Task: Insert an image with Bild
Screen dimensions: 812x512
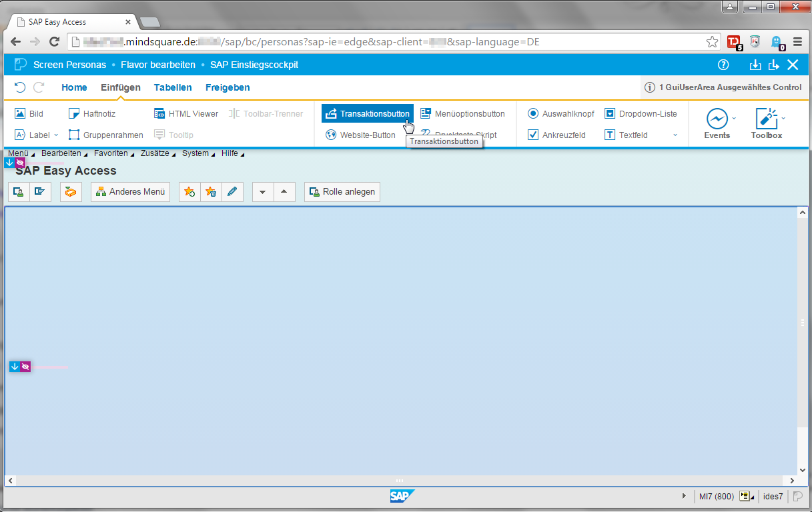Action: (x=29, y=114)
